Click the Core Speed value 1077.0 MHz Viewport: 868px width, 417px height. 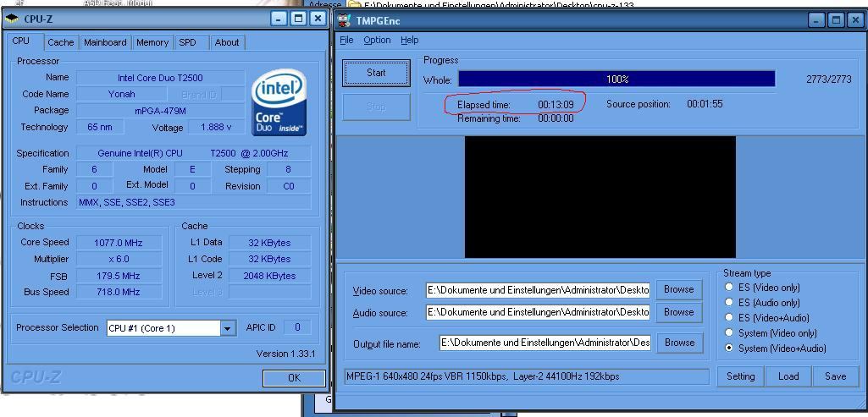119,243
